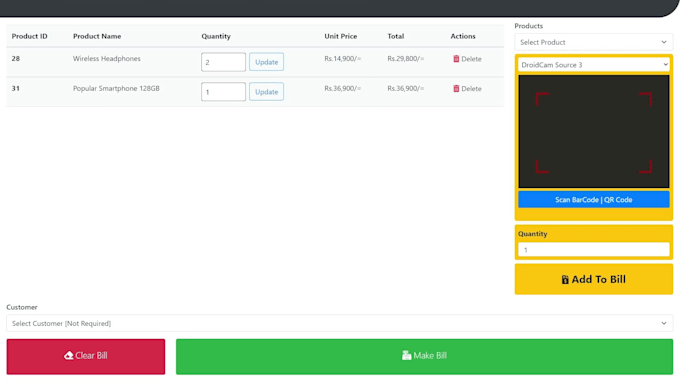Update quantity for Popular Smartphone 128GB
The image size is (680, 383).
[x=266, y=92]
